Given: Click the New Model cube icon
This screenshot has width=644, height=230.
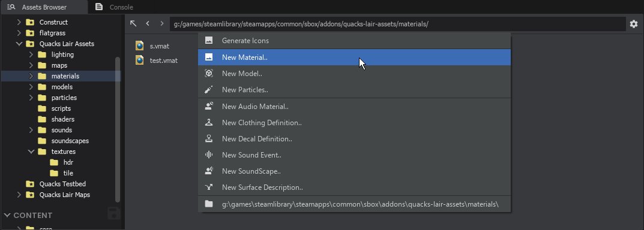Looking at the screenshot, I should pyautogui.click(x=209, y=74).
